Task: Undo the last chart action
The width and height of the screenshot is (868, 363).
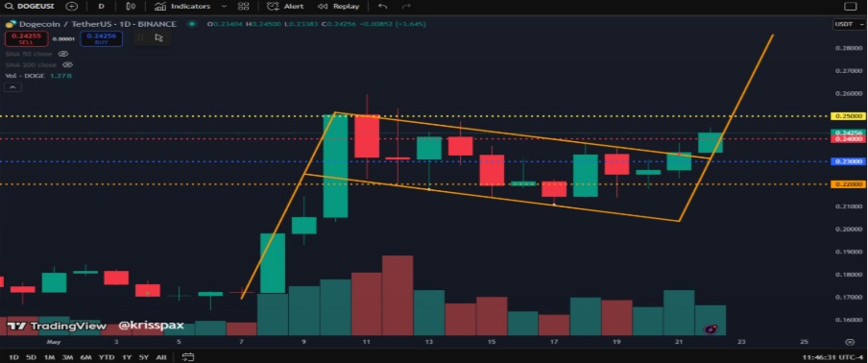Action: coord(382,7)
